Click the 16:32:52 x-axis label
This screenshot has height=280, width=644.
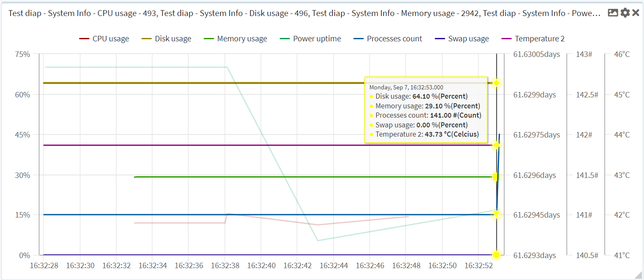tap(478, 266)
